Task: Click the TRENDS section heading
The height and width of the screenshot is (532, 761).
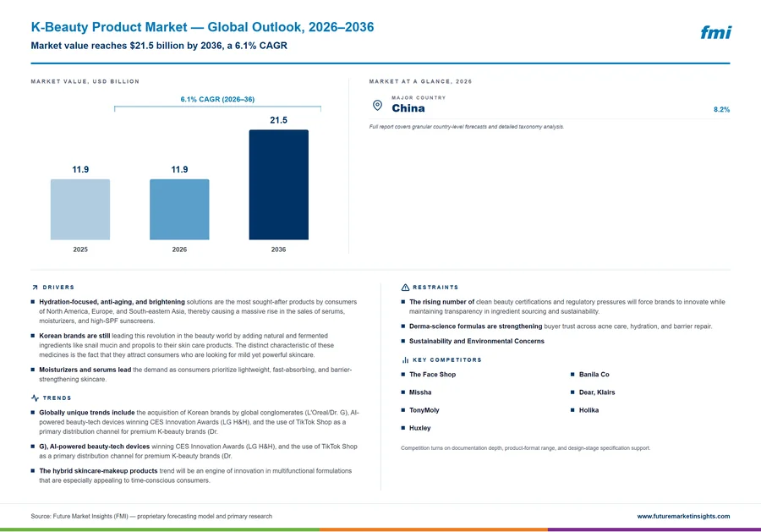Action: coord(57,398)
